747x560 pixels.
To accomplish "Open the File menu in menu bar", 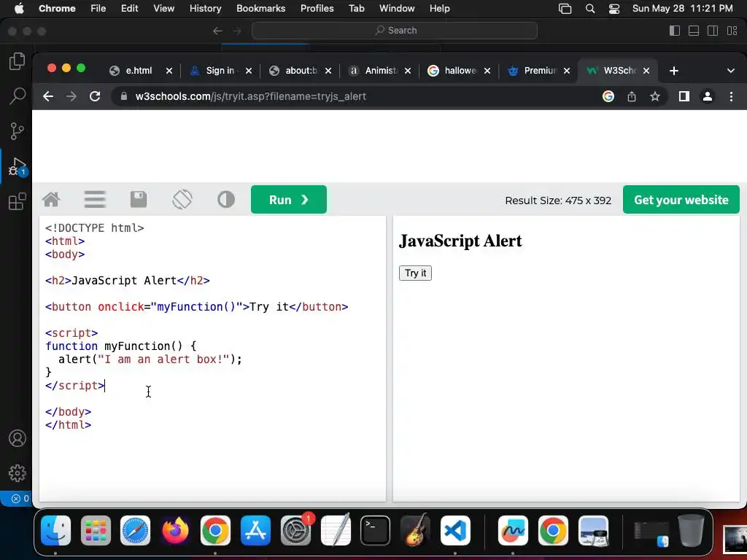I will (x=98, y=8).
